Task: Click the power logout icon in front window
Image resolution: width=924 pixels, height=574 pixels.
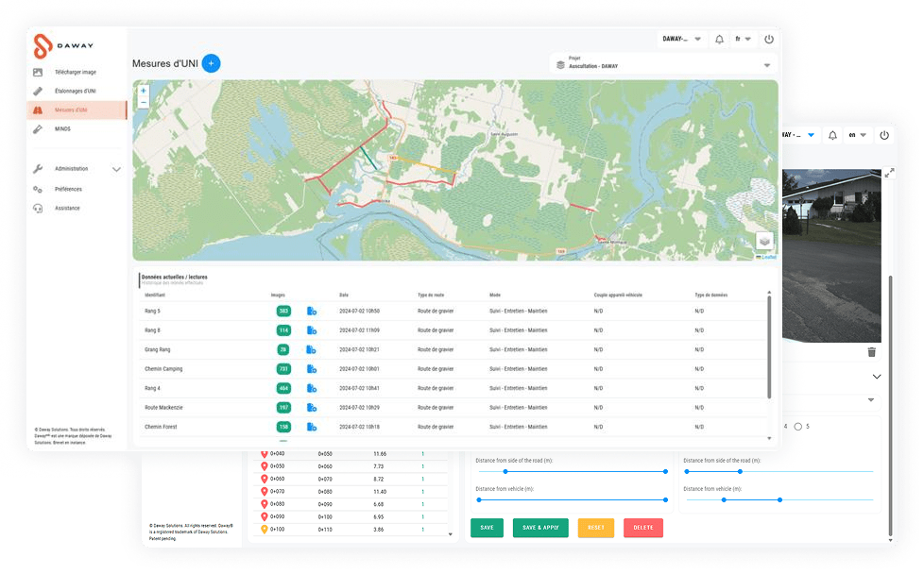Action: coord(768,40)
